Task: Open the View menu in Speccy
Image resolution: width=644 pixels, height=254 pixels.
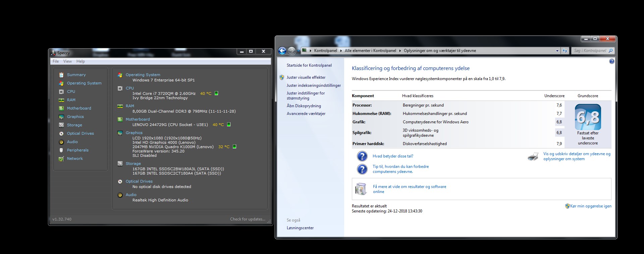Action: tap(67, 61)
